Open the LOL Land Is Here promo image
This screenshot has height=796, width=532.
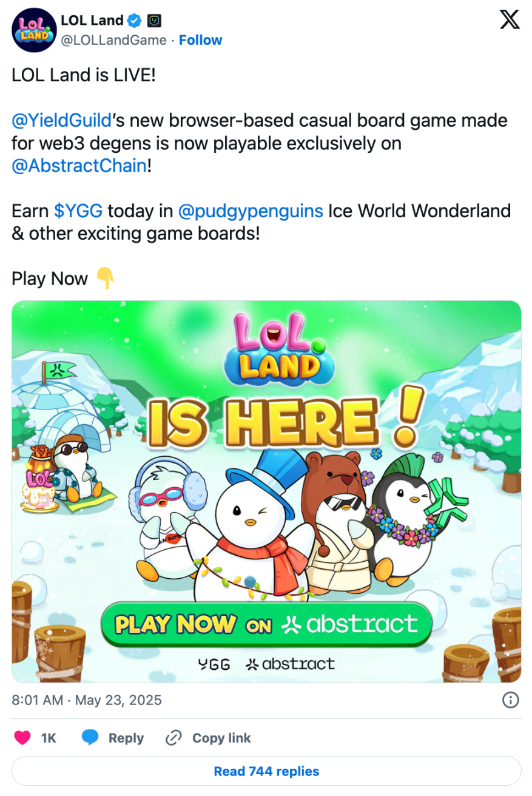click(266, 491)
